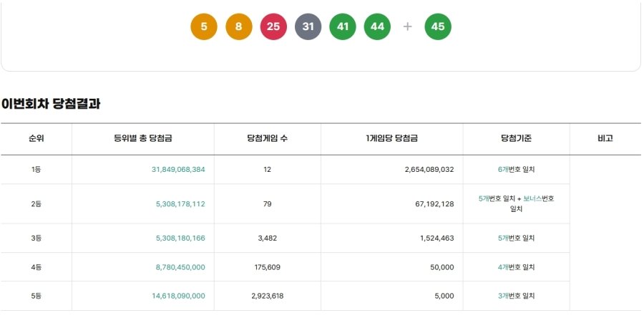Select the bonus ball numbered 45
This screenshot has width=644, height=323.
tap(438, 27)
